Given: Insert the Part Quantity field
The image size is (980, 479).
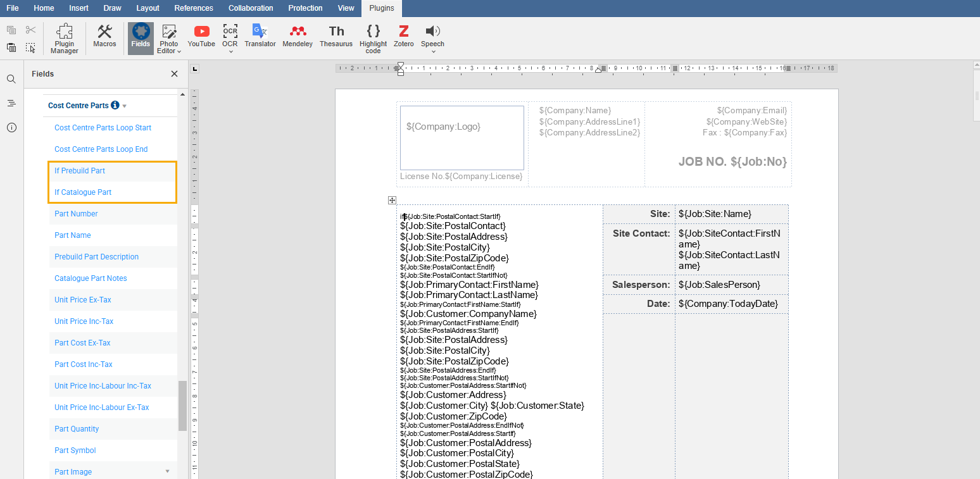Looking at the screenshot, I should tap(77, 429).
